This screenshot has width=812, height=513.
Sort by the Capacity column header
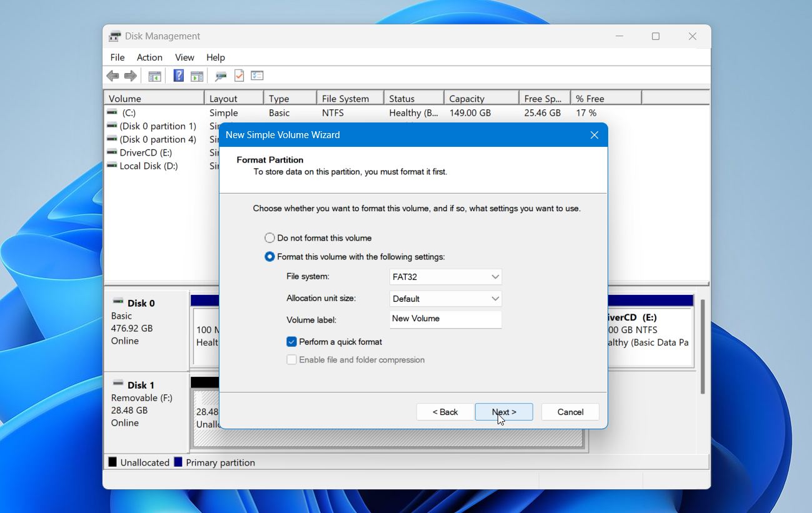[x=482, y=98]
